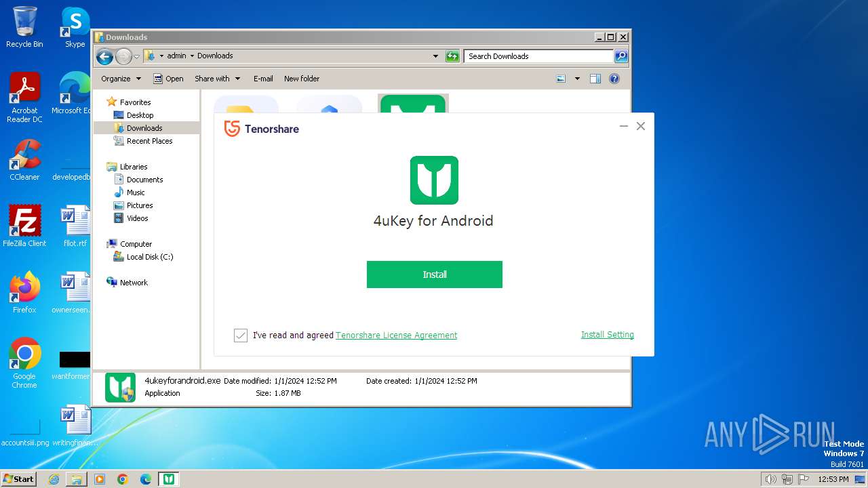Click the search magnifier icon
Image resolution: width=868 pixels, height=488 pixels.
coord(621,56)
